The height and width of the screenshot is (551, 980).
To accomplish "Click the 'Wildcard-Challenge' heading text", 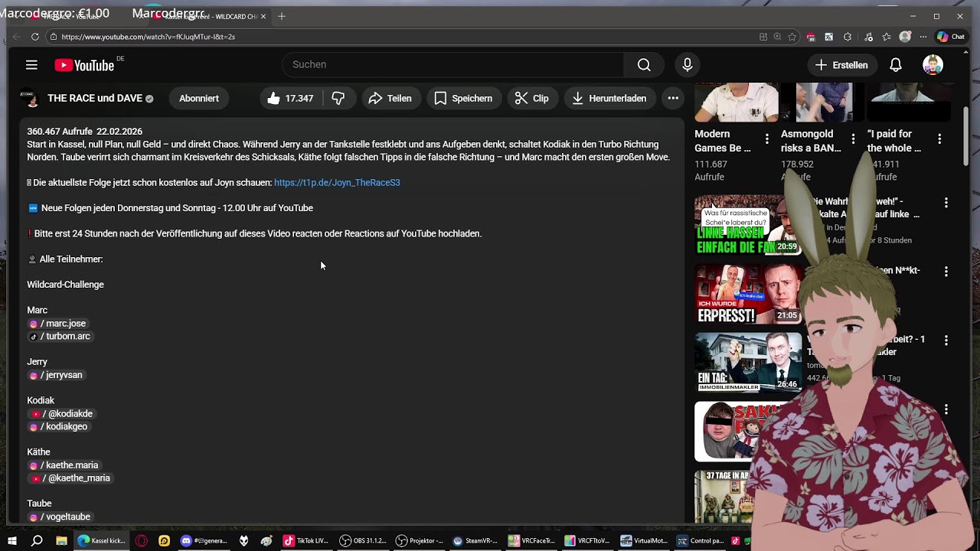I will 65,285.
